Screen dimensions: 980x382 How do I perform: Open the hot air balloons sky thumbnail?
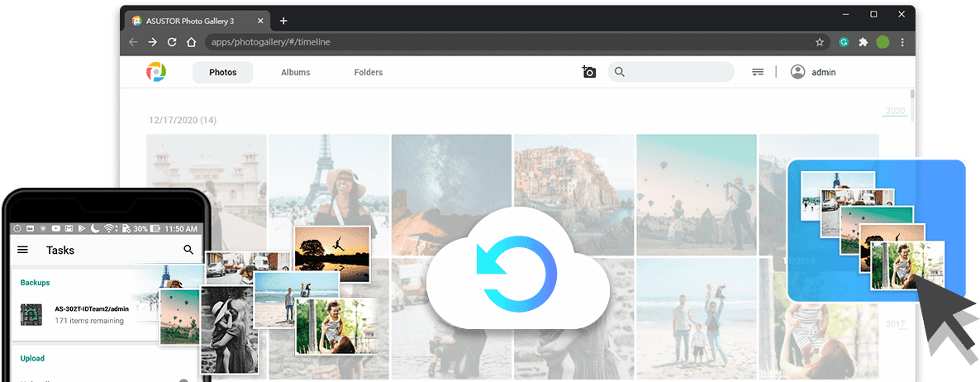click(697, 194)
